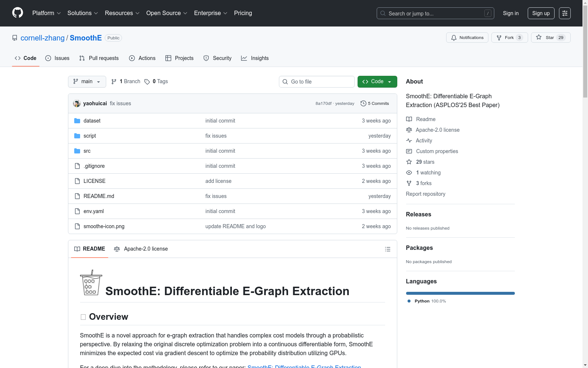588x368 pixels.
Task: Switch to the Pull requests tab
Action: tap(99, 58)
